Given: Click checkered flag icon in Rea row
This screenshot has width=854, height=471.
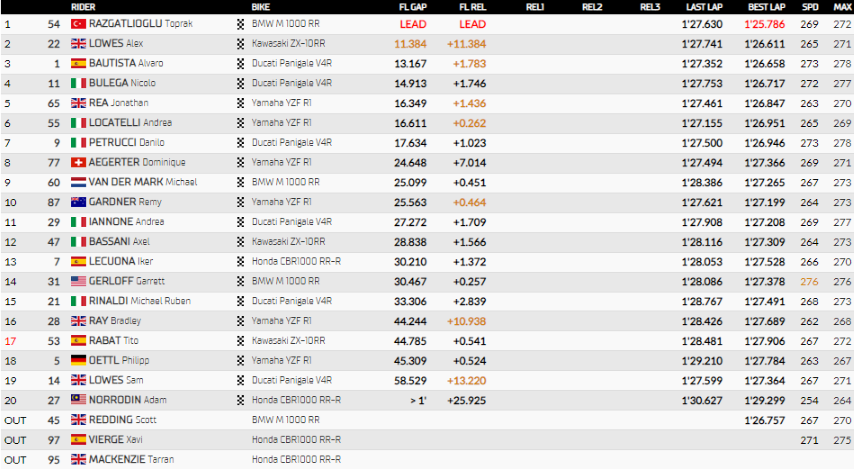Looking at the screenshot, I should [240, 103].
